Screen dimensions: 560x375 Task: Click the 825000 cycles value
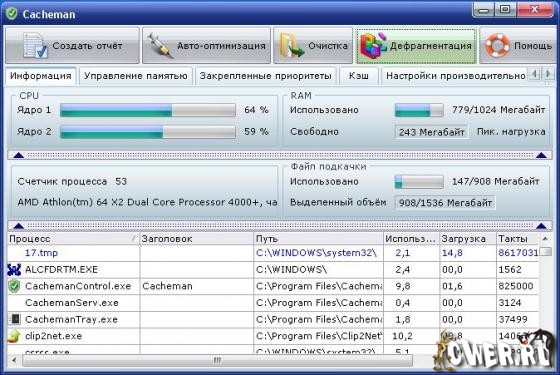coord(516,286)
